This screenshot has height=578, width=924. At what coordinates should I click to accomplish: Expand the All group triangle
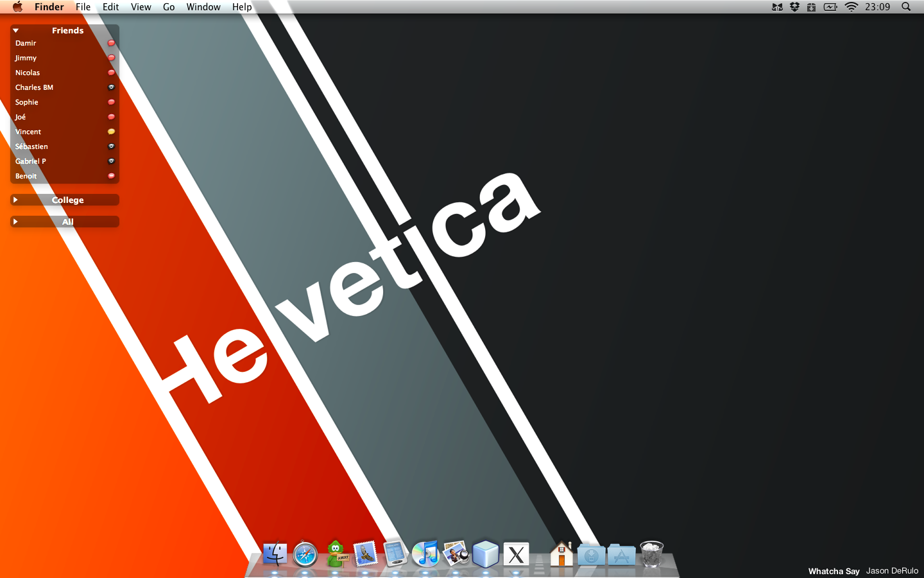pos(15,222)
